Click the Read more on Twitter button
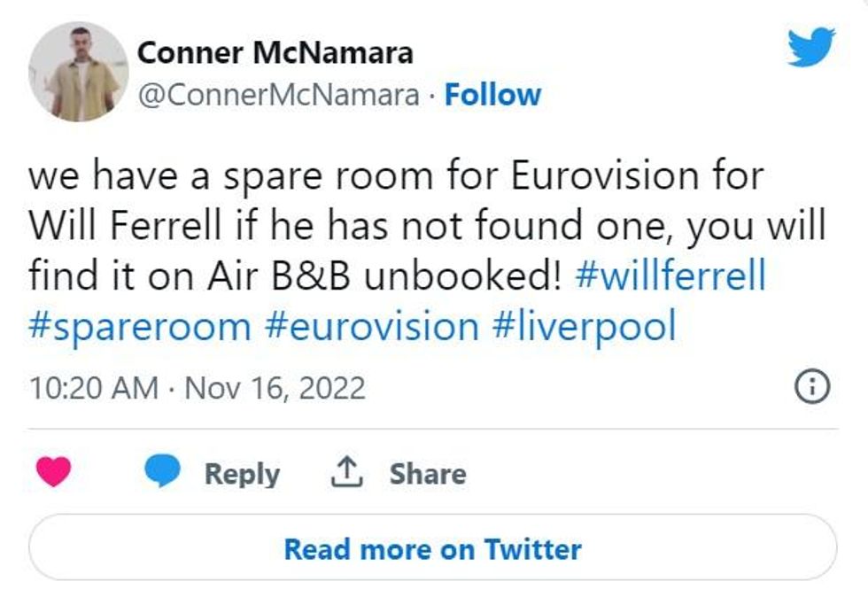This screenshot has height=597, width=868. point(432,549)
